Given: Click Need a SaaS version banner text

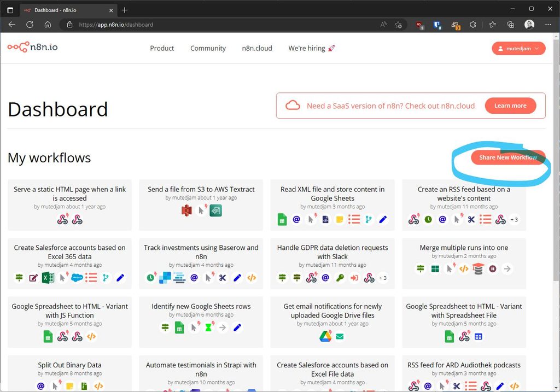Looking at the screenshot, I should [x=390, y=106].
